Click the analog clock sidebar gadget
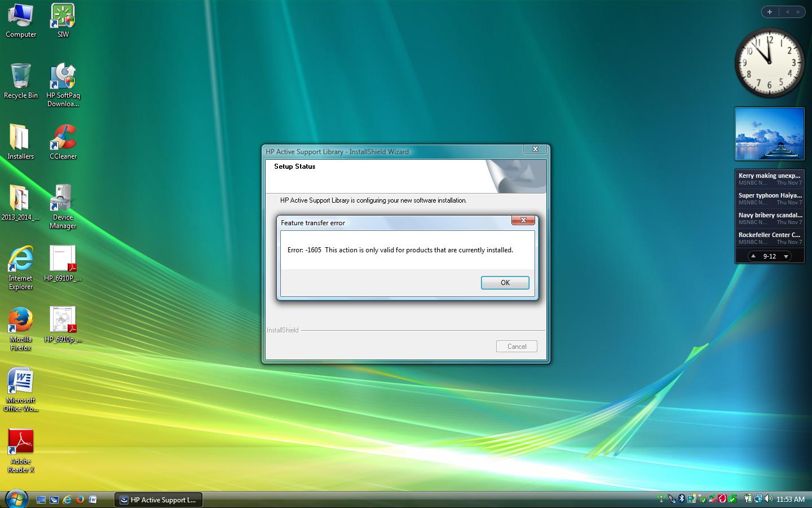Image resolution: width=812 pixels, height=508 pixels. click(x=769, y=63)
